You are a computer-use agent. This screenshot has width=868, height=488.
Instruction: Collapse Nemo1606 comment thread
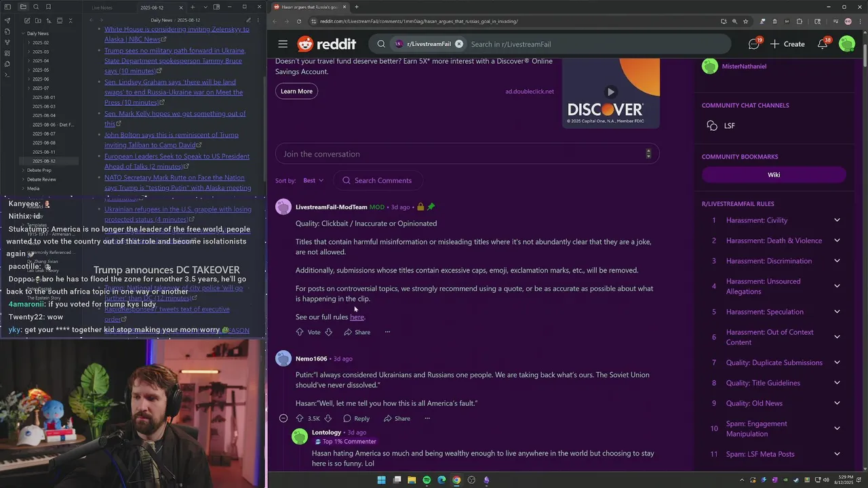(283, 419)
